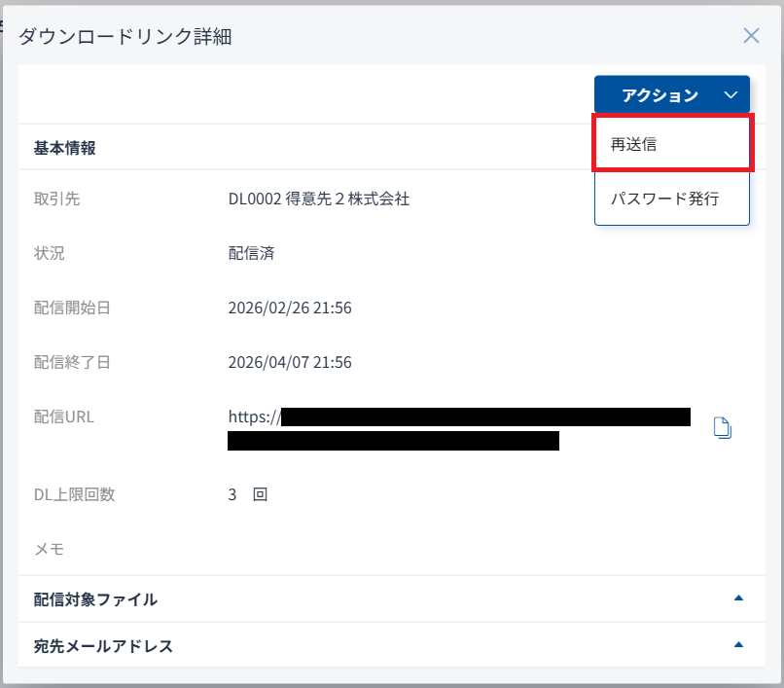This screenshot has width=784, height=688.
Task: Click the 配信済 status value
Action: (251, 253)
